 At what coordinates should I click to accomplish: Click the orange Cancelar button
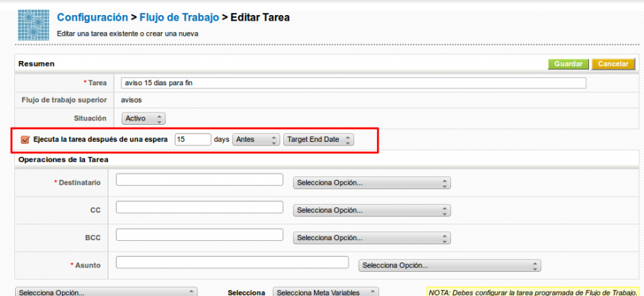tap(613, 64)
